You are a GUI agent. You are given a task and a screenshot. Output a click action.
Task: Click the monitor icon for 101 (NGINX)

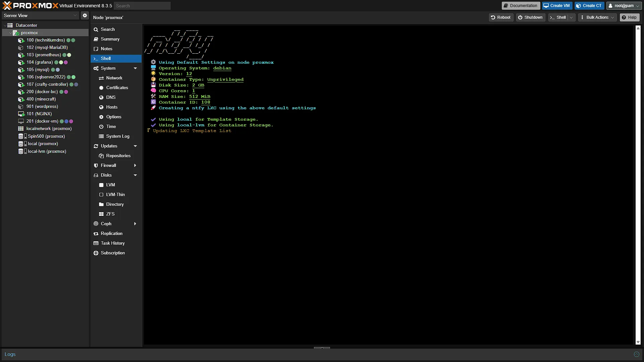pyautogui.click(x=21, y=114)
